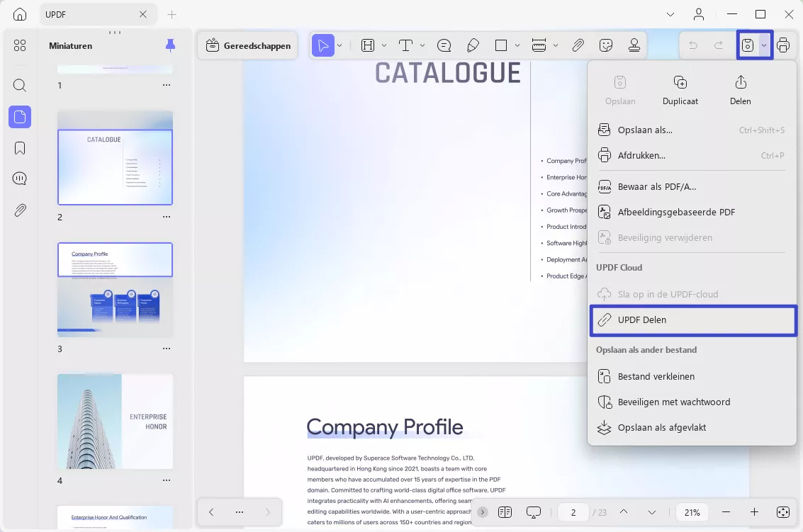
Task: Select the text typewriter tool
Action: pos(405,45)
